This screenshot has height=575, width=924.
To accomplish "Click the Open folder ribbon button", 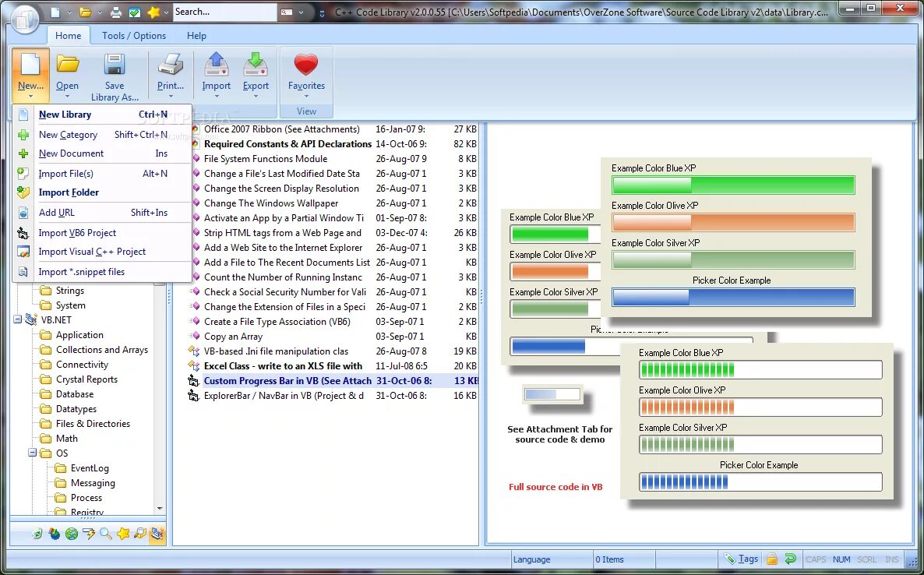I will [67, 76].
